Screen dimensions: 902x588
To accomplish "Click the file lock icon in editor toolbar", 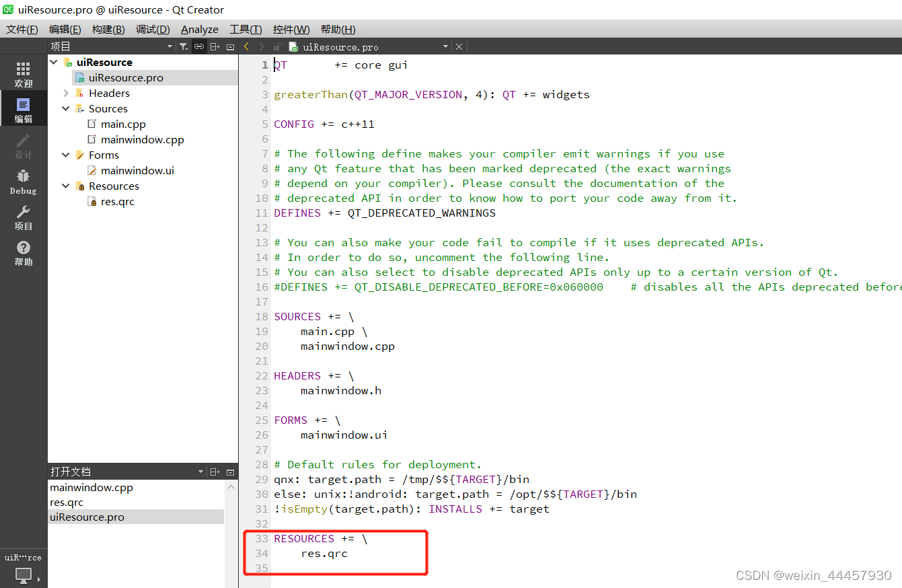I will click(277, 46).
